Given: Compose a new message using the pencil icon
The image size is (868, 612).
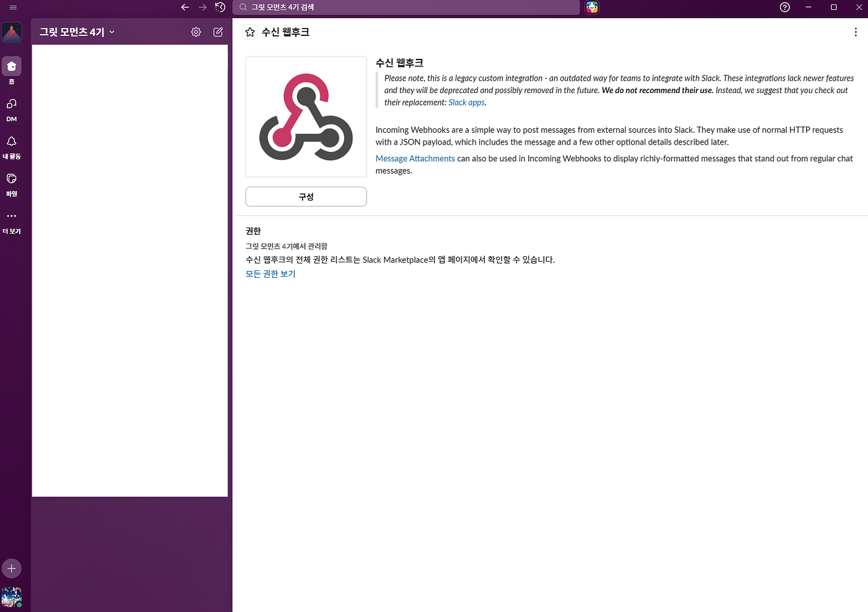Looking at the screenshot, I should [x=218, y=32].
